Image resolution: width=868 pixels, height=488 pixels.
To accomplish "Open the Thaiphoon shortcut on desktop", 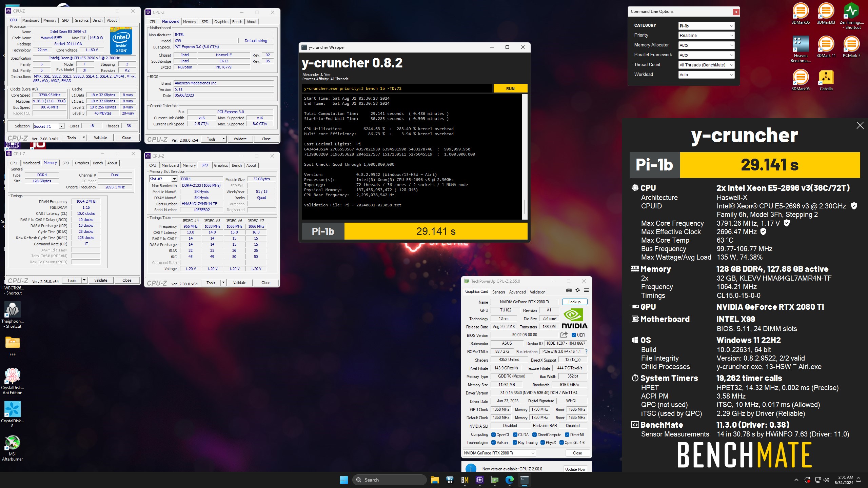I will (x=13, y=315).
